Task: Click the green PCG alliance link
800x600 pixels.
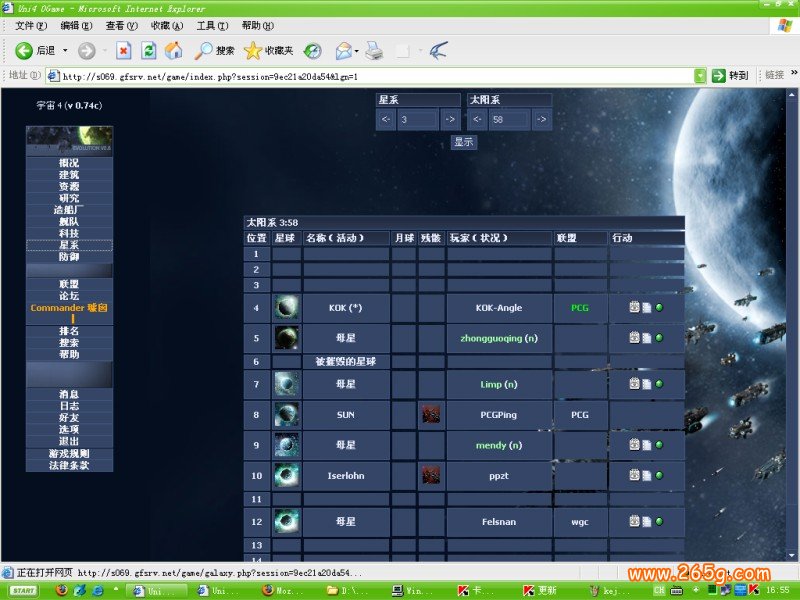Action: tap(580, 308)
